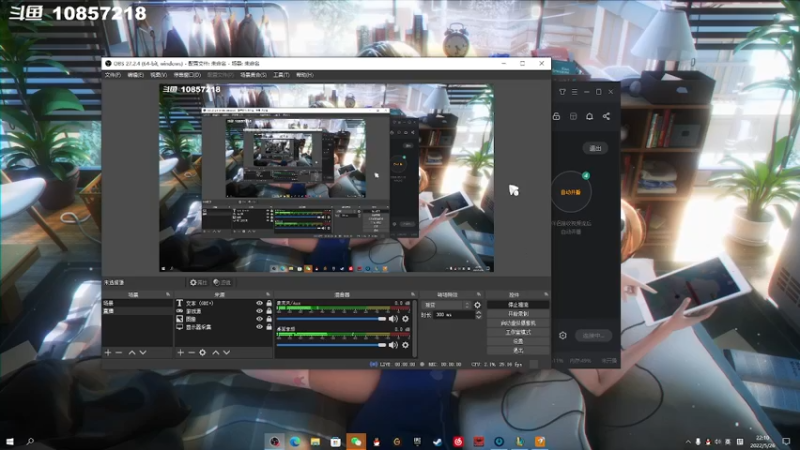Viewport: 800px width, 450px height.
Task: Toggle lock on 游戏源 source
Action: tap(269, 311)
